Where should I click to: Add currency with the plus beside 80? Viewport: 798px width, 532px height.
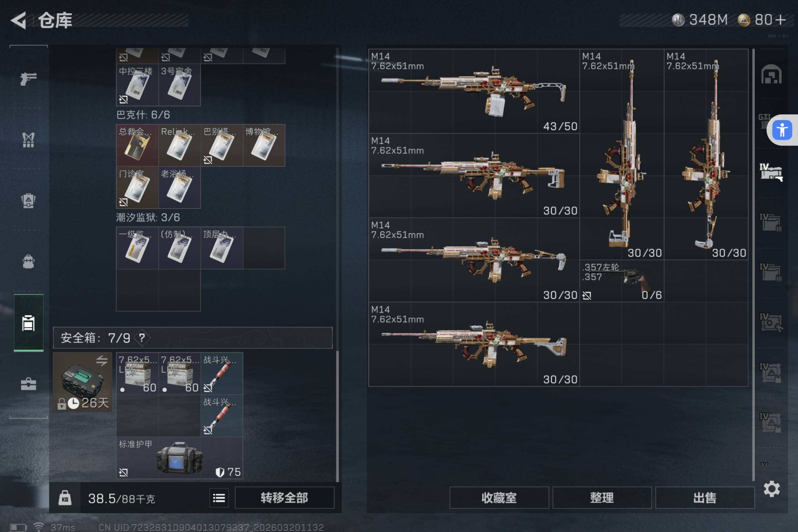tap(780, 20)
